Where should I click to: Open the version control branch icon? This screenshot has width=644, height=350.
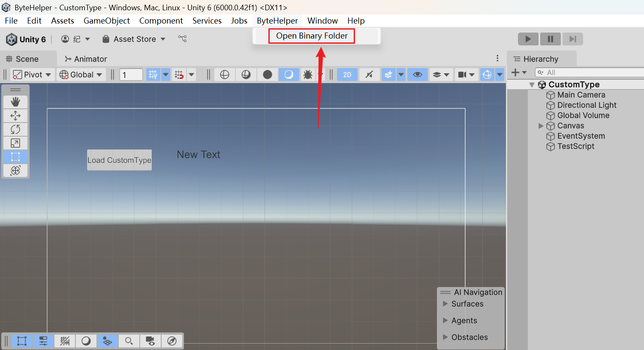pos(183,39)
